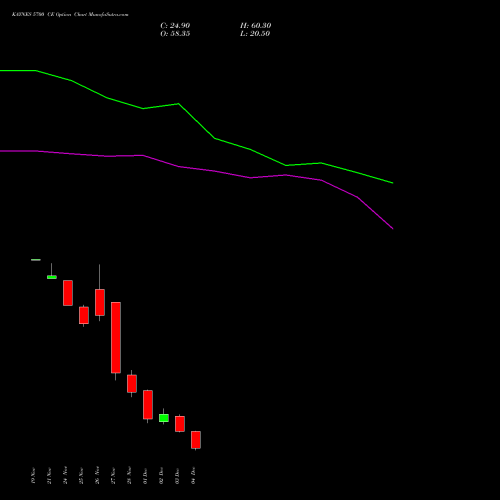Click the green 02 Dec candle

pos(164,418)
